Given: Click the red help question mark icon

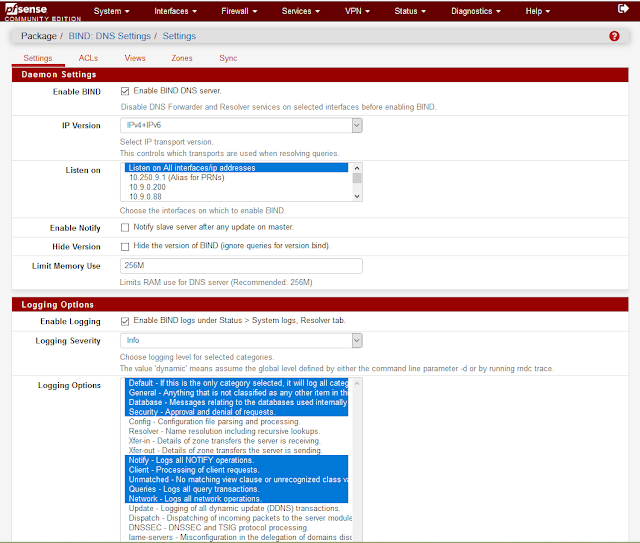Looking at the screenshot, I should (x=614, y=36).
